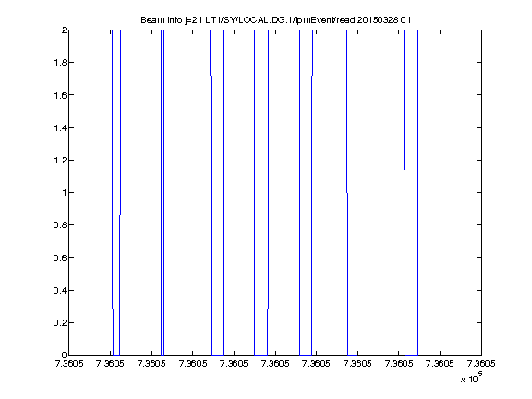Click the rising edge of the first blue pulse
This screenshot has width=532, height=399.
coord(120,192)
